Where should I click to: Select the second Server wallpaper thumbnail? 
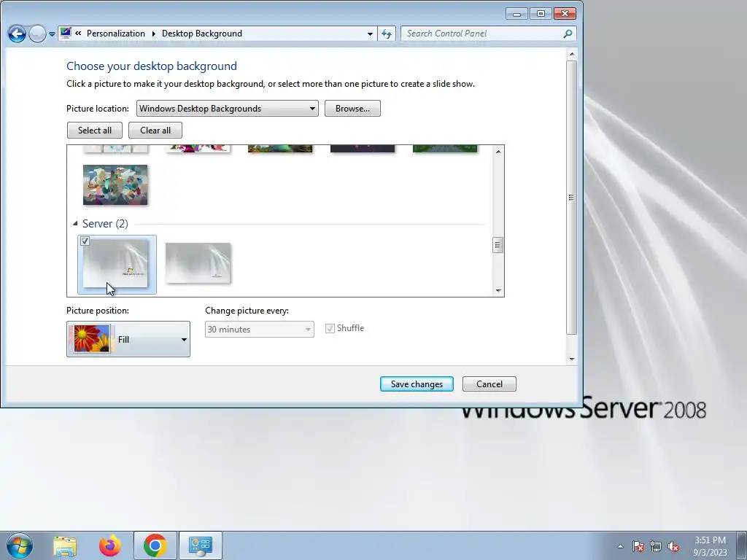coord(198,263)
